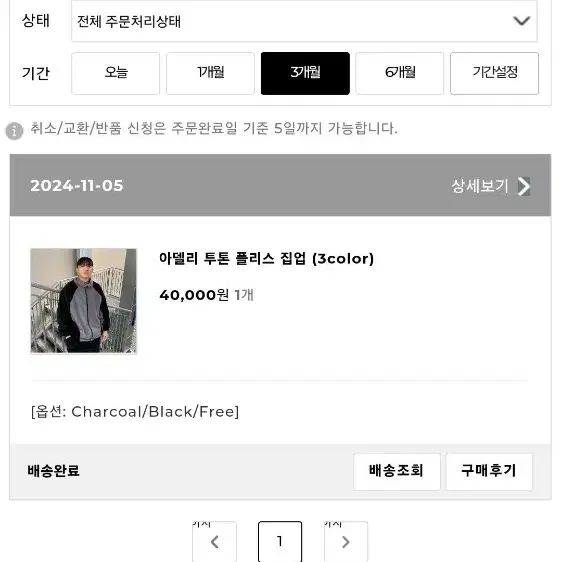Open the 아델리 투톤 플리스 집업 product title

(x=266, y=258)
